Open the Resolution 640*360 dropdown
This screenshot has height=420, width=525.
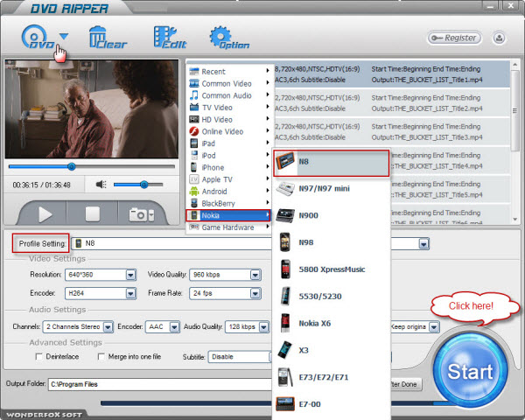pos(130,275)
